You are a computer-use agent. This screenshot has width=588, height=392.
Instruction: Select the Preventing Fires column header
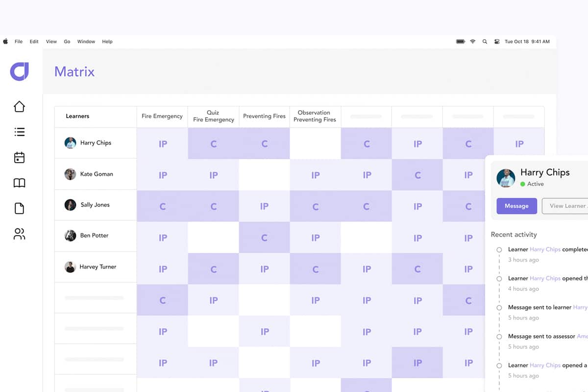pyautogui.click(x=264, y=116)
